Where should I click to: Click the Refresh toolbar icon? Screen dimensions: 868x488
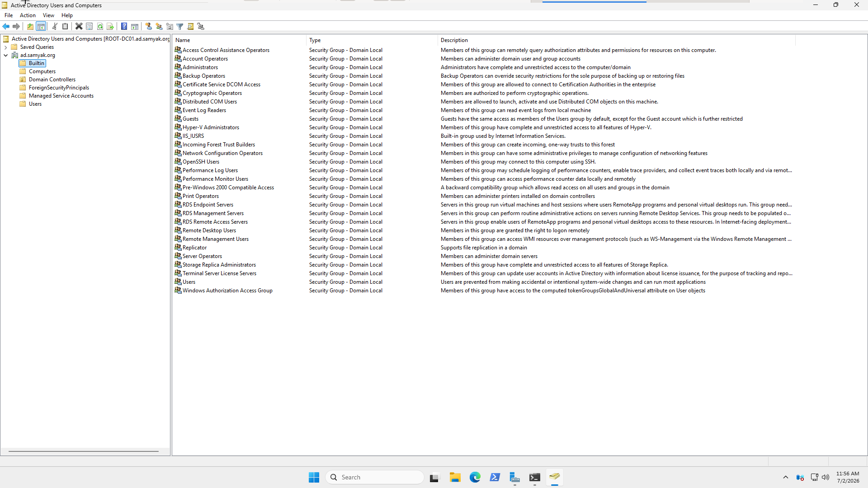100,26
